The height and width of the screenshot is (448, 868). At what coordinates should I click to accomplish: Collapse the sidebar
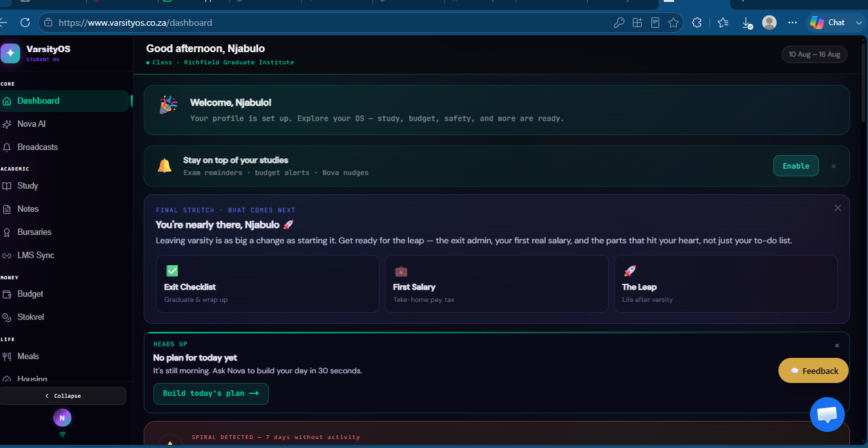coord(63,396)
